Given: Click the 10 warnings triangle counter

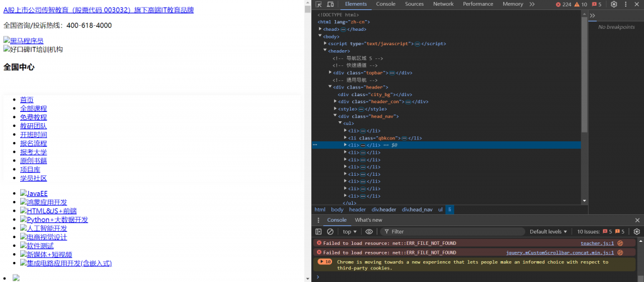Looking at the screenshot, I should click(x=580, y=4).
